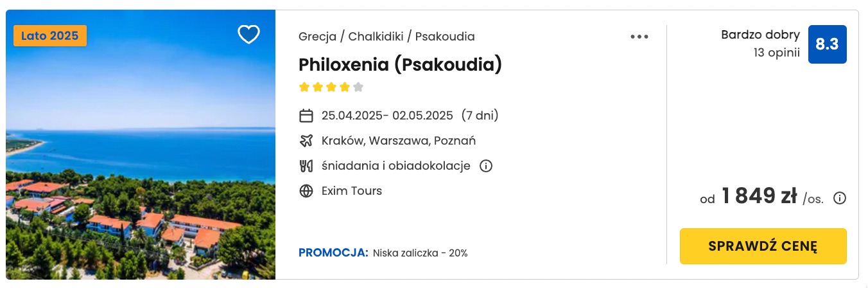The width and height of the screenshot is (868, 288).
Task: Click the cutlery meal plan icon
Action: (x=306, y=166)
